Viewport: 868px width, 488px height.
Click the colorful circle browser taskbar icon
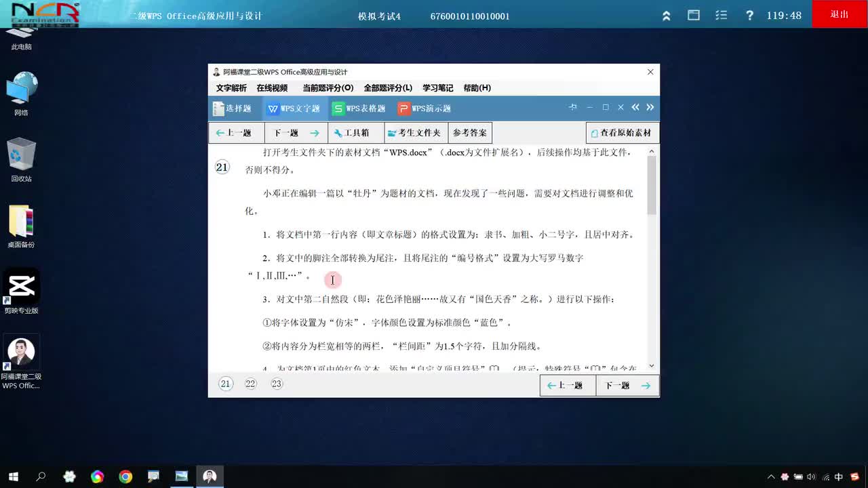pos(97,476)
